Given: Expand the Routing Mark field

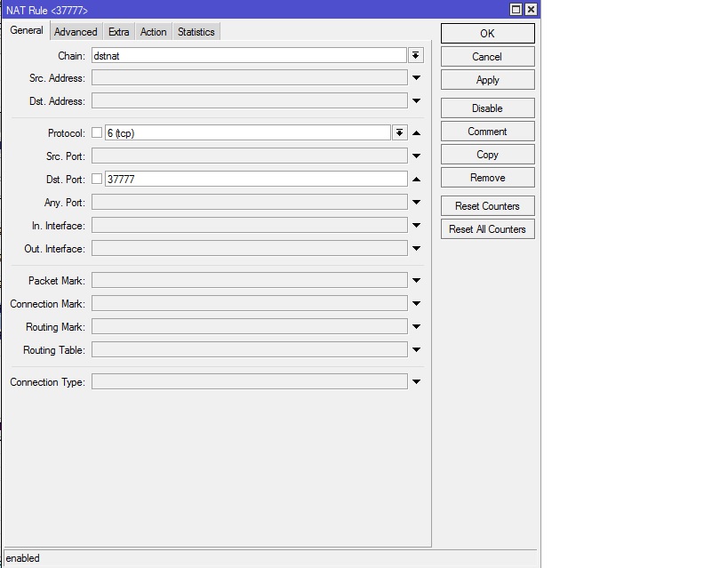Looking at the screenshot, I should tap(417, 326).
